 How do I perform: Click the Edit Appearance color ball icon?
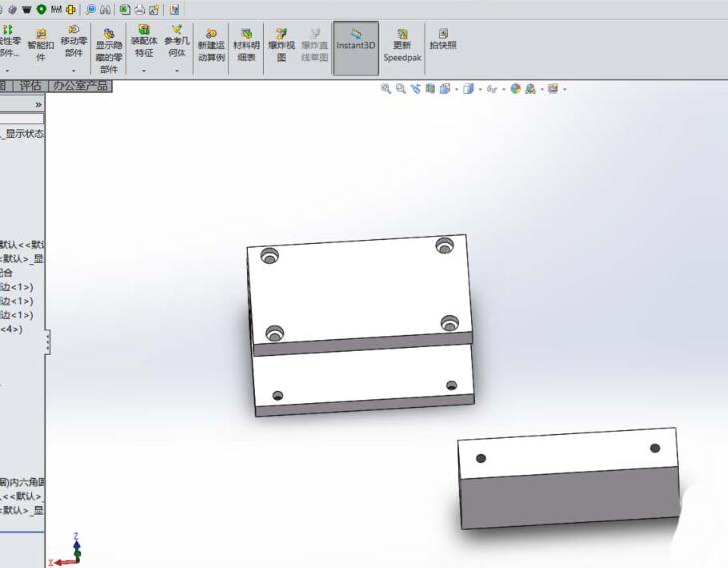[516, 89]
